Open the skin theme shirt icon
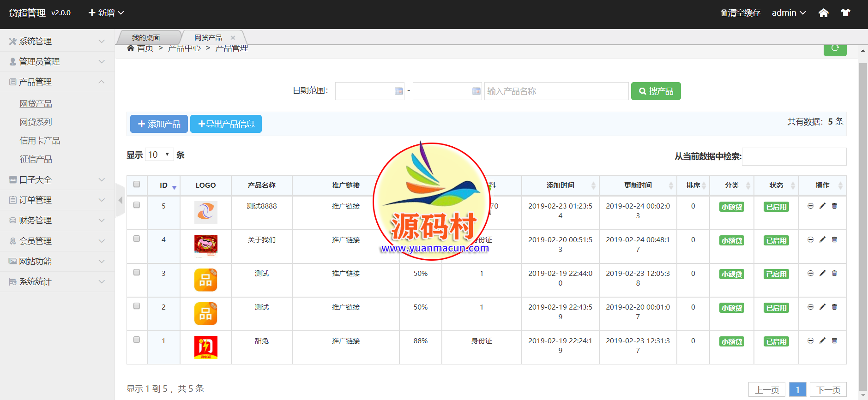The height and width of the screenshot is (400, 868). point(845,13)
